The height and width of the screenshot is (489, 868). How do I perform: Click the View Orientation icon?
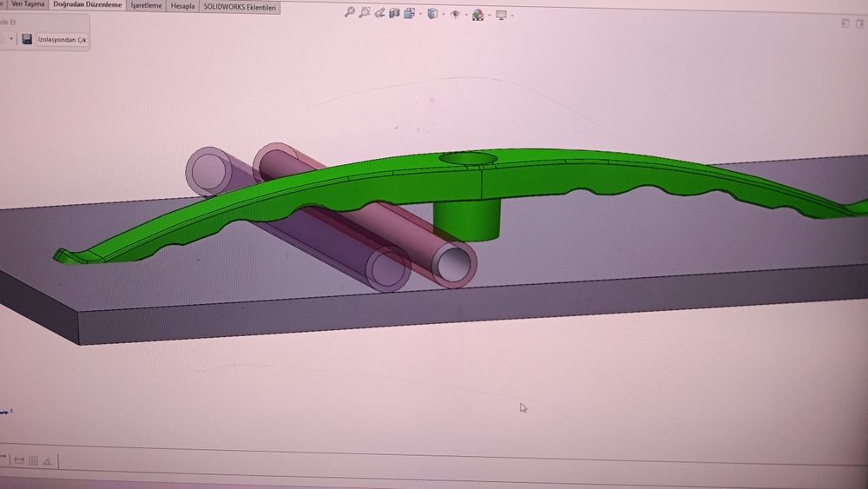410,13
